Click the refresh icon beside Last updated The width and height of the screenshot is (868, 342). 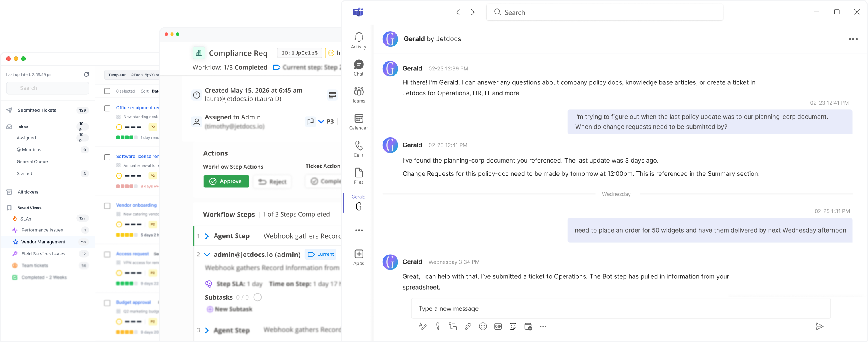coord(86,74)
